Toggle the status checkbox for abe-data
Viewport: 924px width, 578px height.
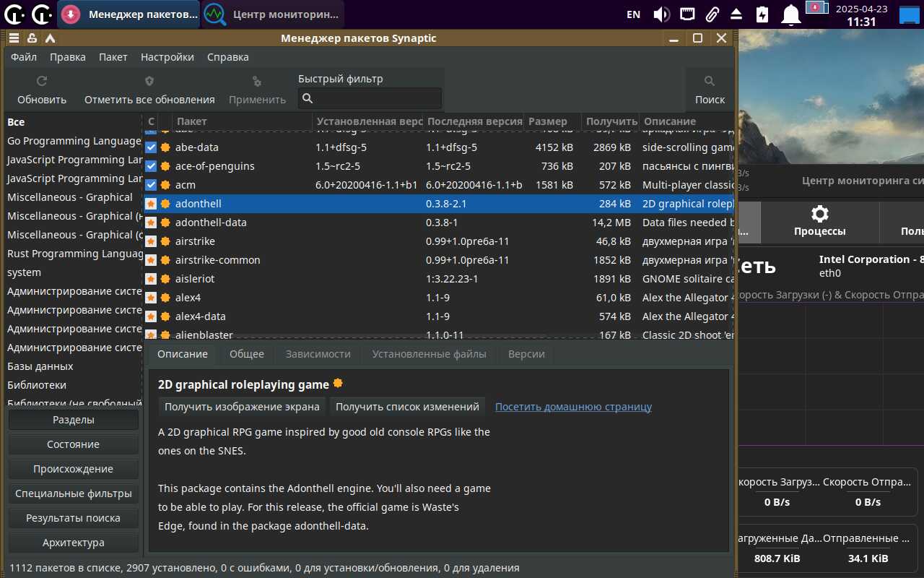pos(151,147)
